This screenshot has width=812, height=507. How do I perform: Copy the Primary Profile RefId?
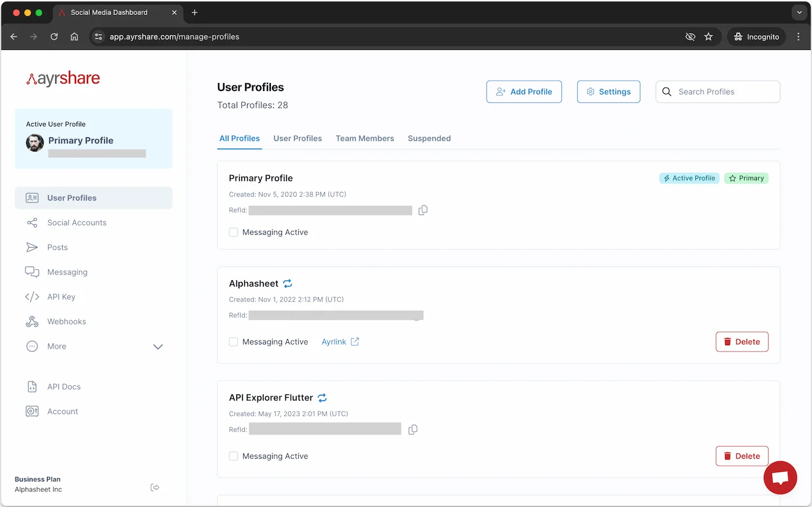click(x=422, y=210)
